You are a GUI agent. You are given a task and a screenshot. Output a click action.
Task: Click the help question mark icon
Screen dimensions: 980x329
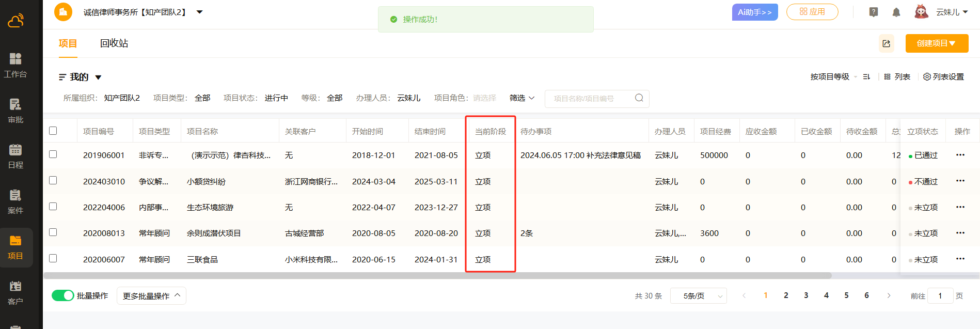874,12
